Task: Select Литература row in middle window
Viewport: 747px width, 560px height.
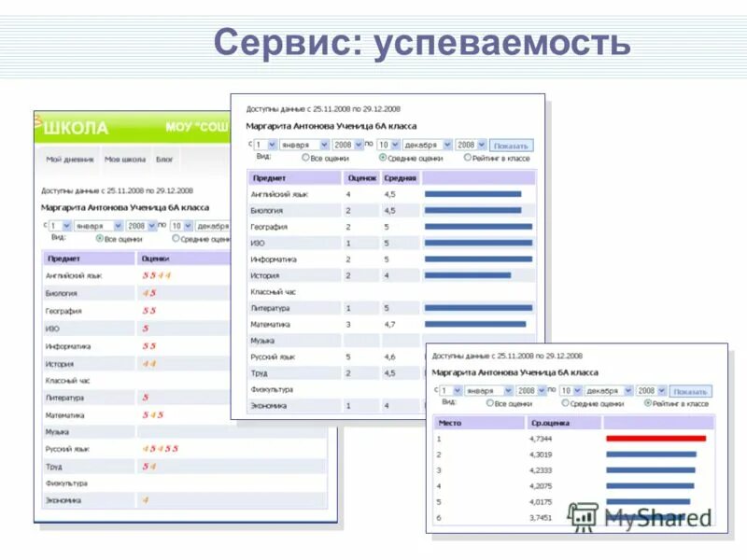Action: [x=391, y=308]
